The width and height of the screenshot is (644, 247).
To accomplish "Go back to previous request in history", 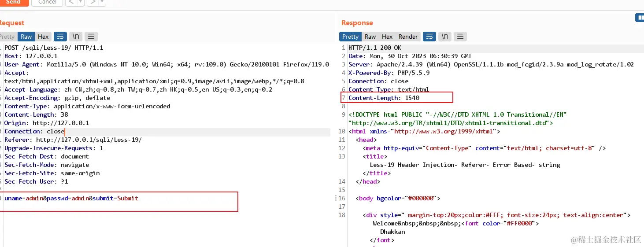I will coord(71,2).
